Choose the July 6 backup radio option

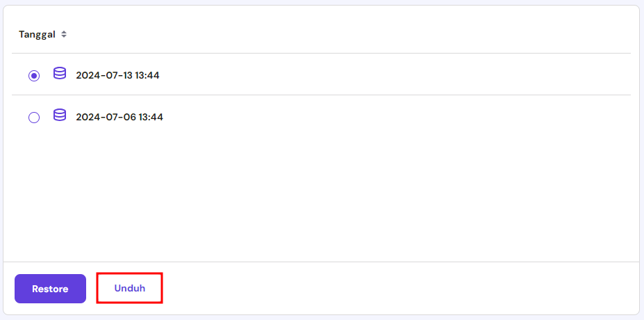pyautogui.click(x=34, y=118)
